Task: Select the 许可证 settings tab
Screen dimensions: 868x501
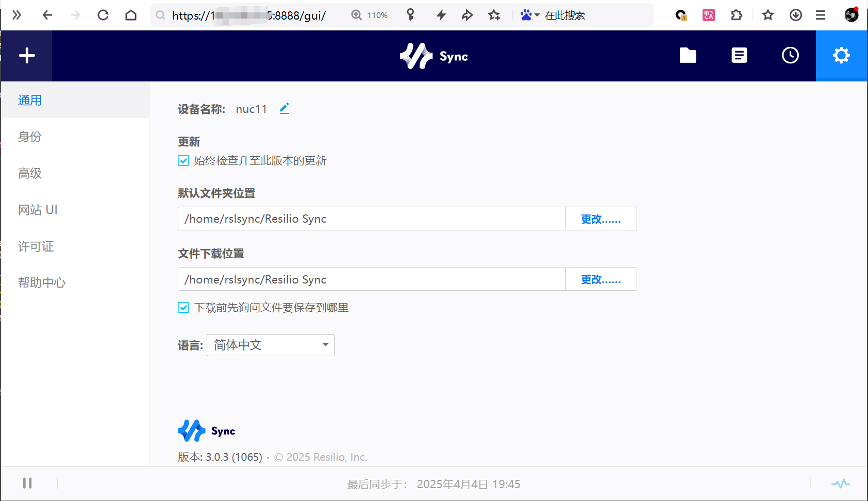Action: point(75,246)
